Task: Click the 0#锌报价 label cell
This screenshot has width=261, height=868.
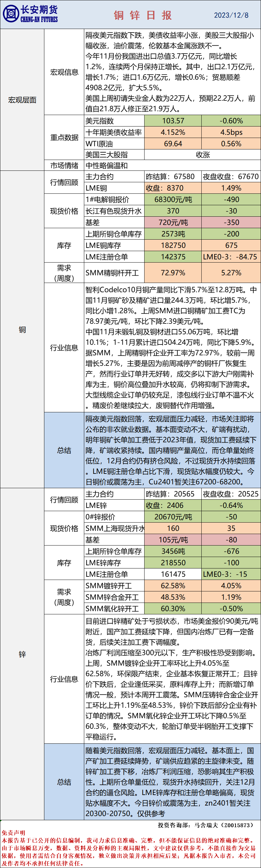Action: point(114,517)
